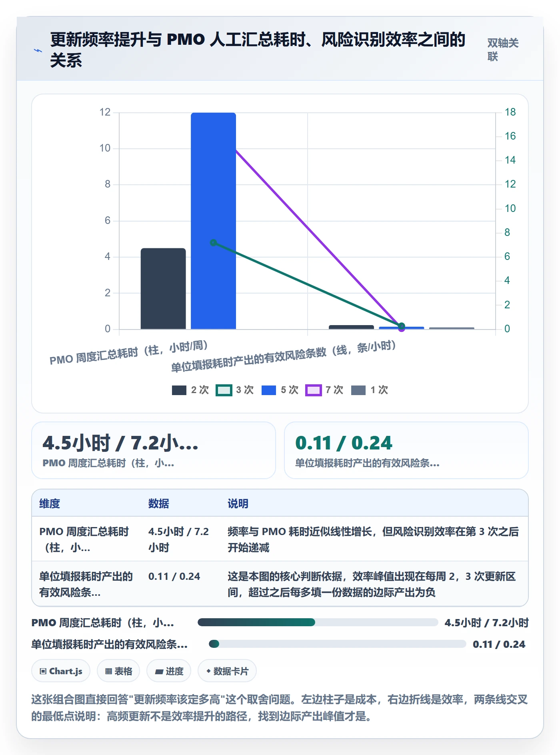
Task: Select the 双轴关联 label in header
Action: pos(503,50)
